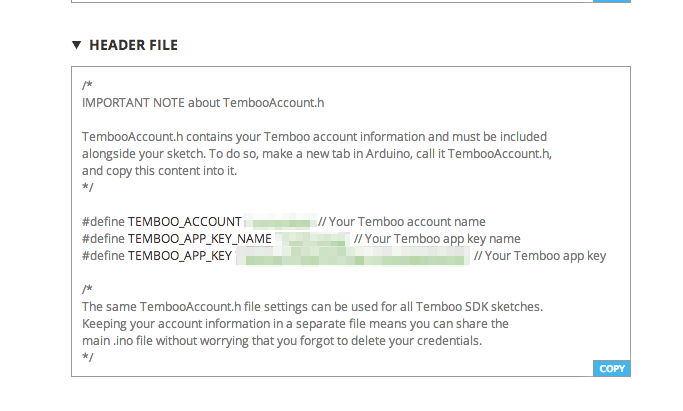Click the "and copy this content into it." line
The image size is (683, 411).
(x=165, y=170)
